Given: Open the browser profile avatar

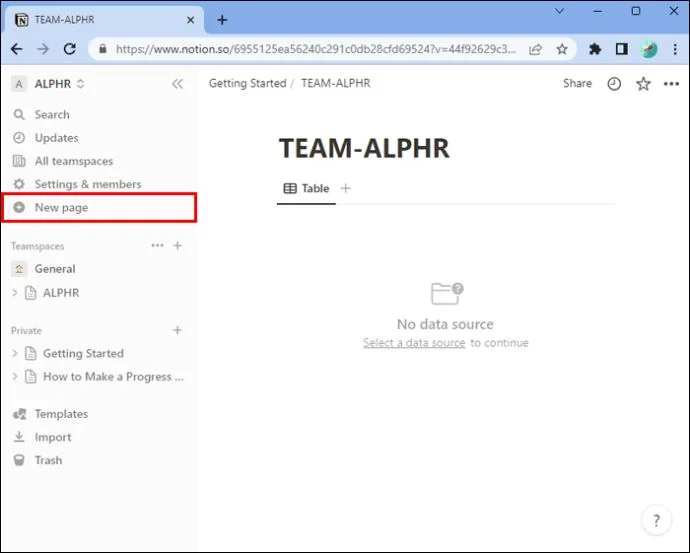Looking at the screenshot, I should 649,49.
